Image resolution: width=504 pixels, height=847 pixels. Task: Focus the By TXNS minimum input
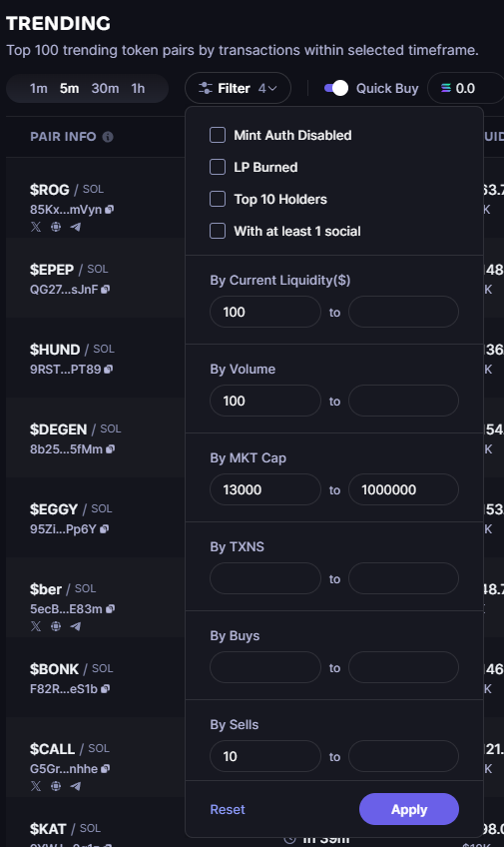(265, 578)
